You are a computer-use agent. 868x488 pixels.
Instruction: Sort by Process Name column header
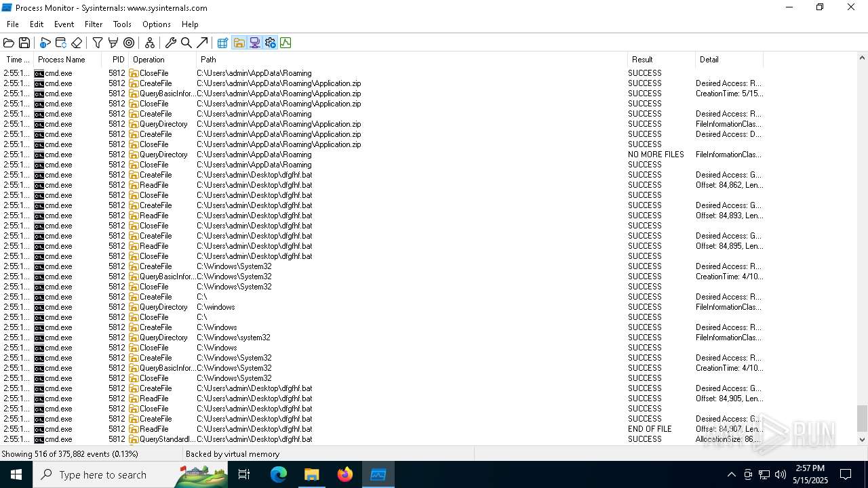click(68, 60)
